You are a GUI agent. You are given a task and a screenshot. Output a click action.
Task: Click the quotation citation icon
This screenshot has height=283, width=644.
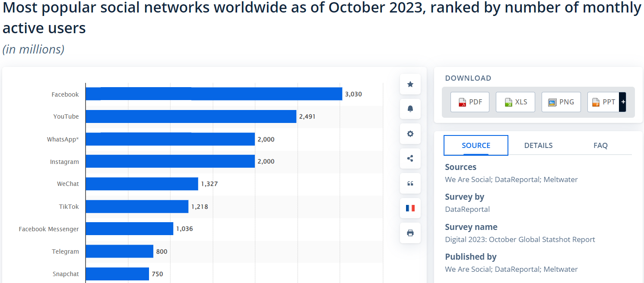(410, 183)
